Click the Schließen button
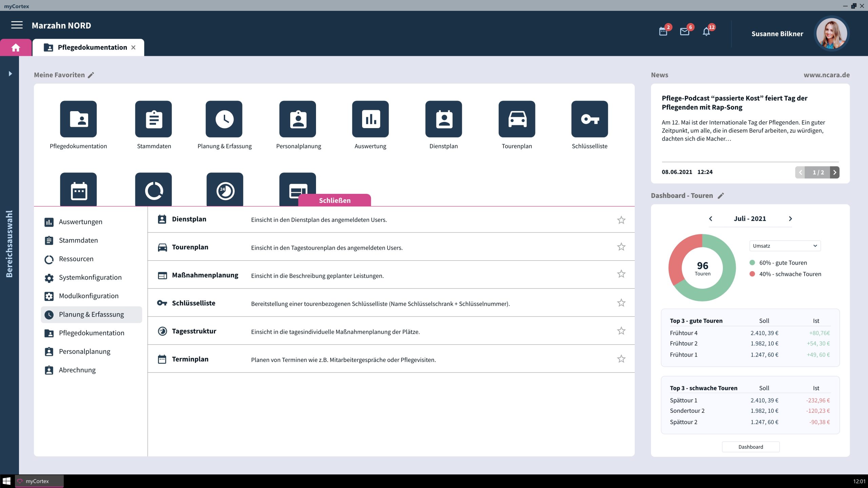This screenshot has width=868, height=488. 335,200
